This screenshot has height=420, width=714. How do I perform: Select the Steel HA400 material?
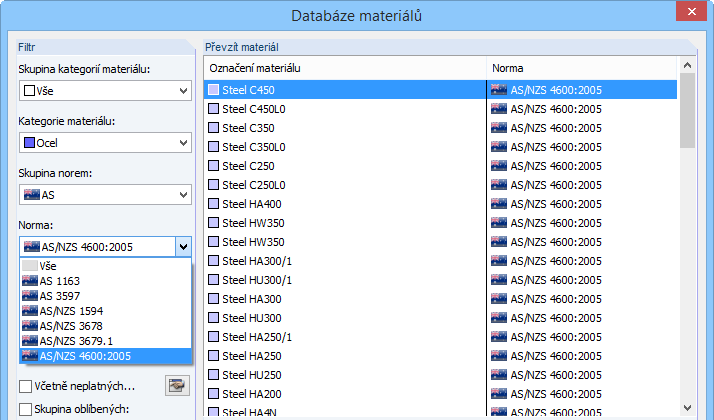click(440, 204)
